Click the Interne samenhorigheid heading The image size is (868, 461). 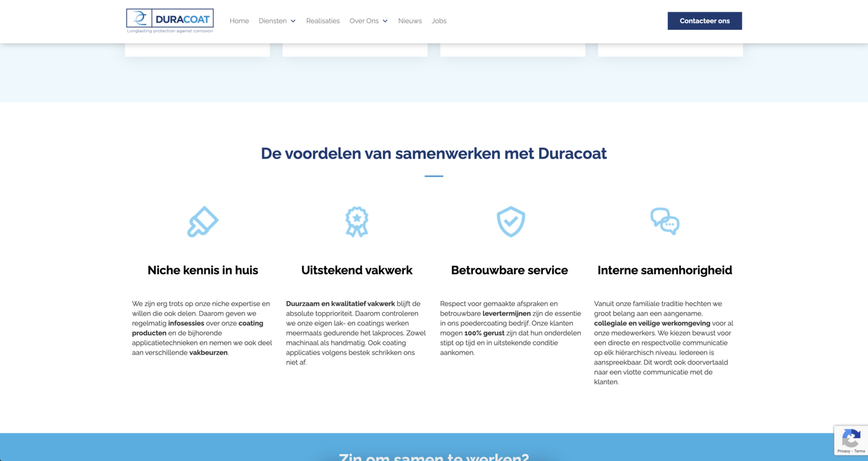(665, 270)
